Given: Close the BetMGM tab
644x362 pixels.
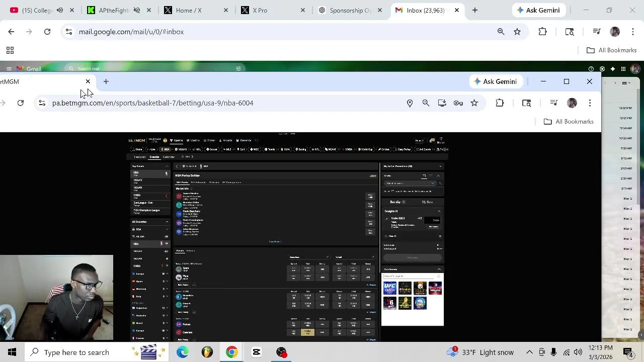Looking at the screenshot, I should (x=88, y=81).
